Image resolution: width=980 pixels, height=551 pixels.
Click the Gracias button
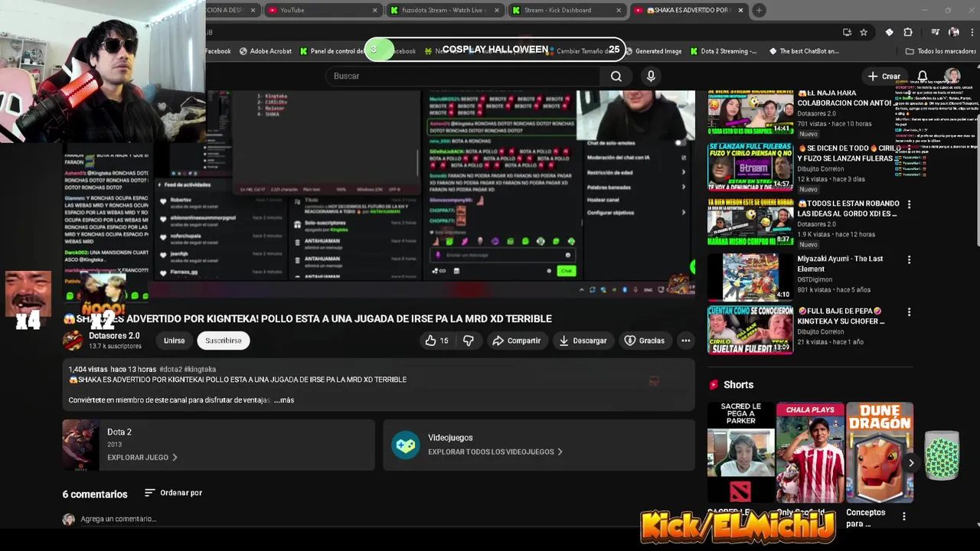tap(645, 341)
